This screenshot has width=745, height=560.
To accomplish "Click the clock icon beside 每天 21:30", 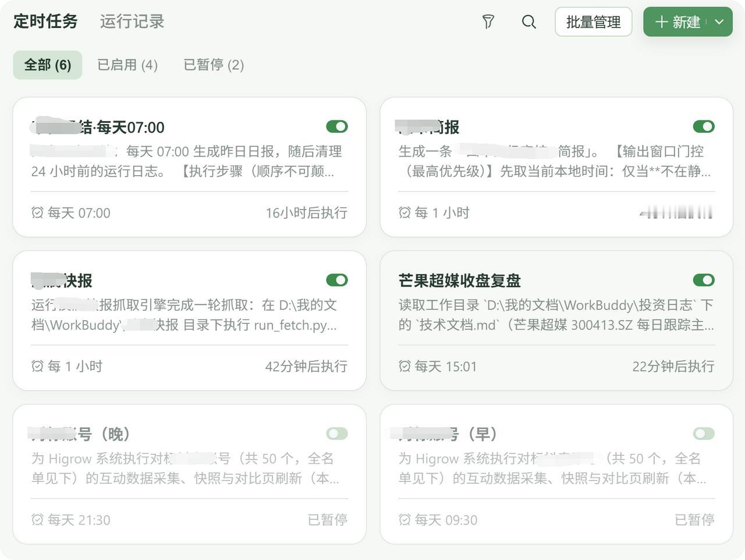I will (37, 520).
